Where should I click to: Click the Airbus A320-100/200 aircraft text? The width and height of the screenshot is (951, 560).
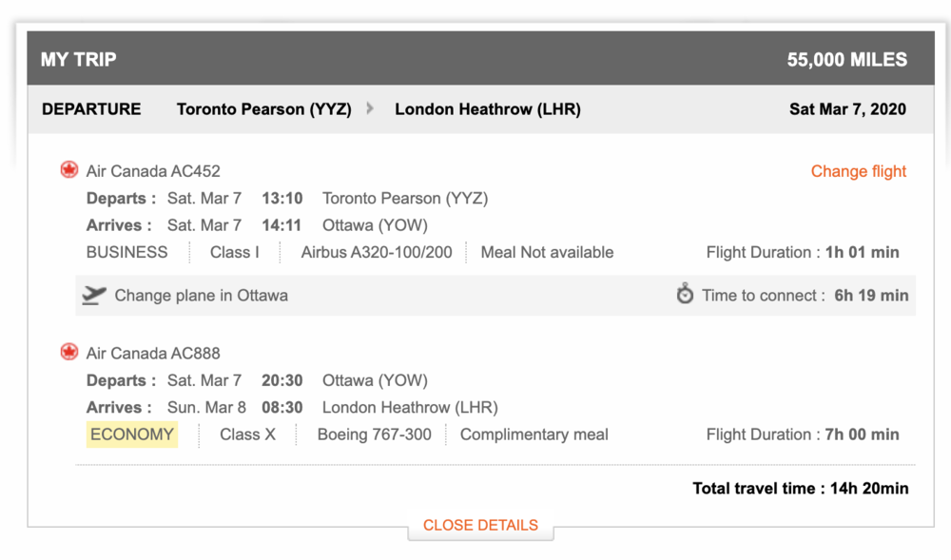(x=377, y=252)
